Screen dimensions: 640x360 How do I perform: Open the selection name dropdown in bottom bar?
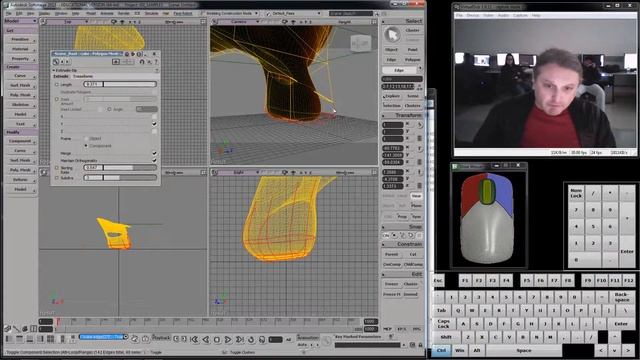point(126,337)
